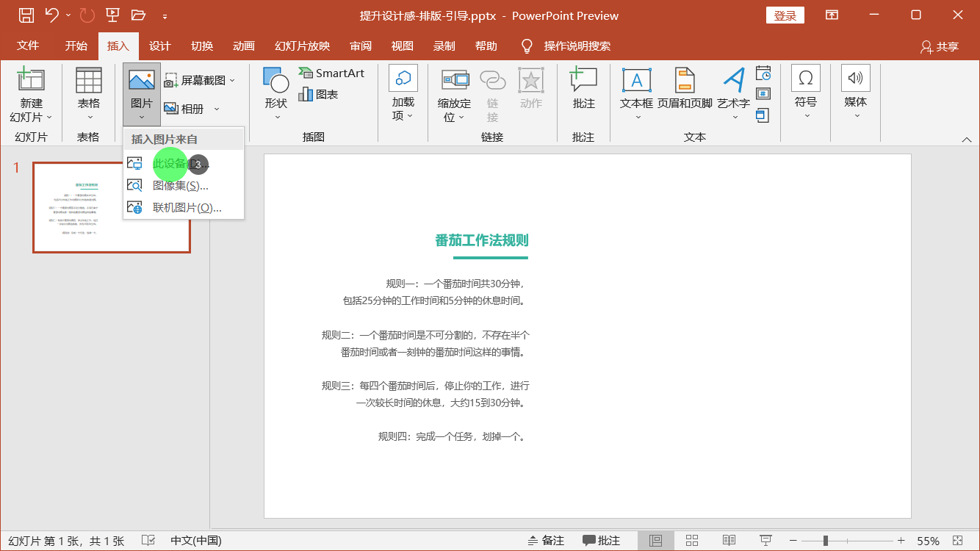Click the date and time icon
Screen dimensions: 980x551
[763, 73]
